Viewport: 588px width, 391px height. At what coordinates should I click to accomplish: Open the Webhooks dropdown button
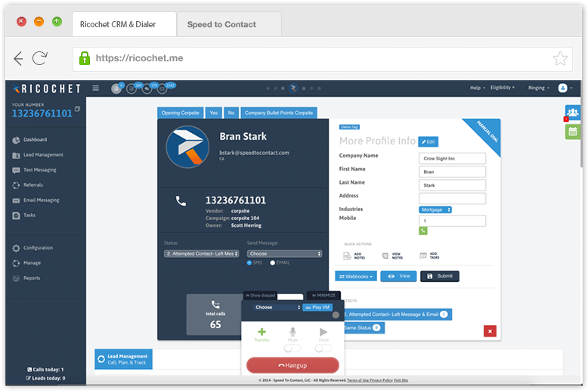[x=356, y=277]
